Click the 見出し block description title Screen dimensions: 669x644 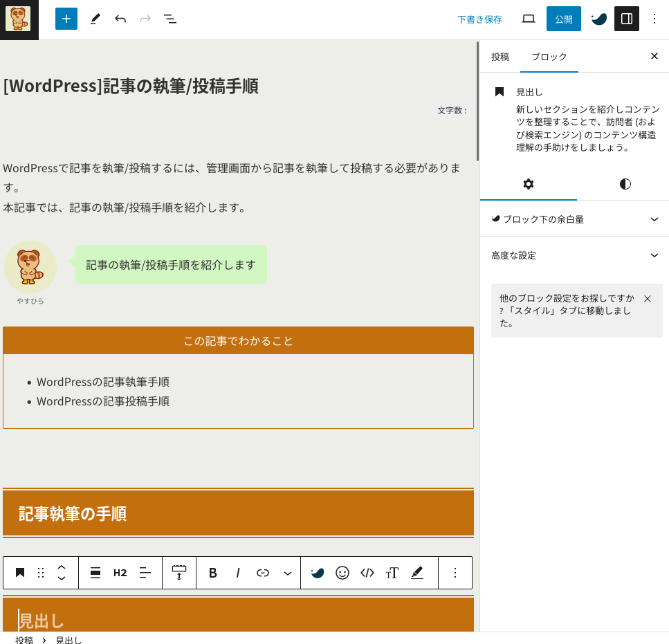[529, 92]
